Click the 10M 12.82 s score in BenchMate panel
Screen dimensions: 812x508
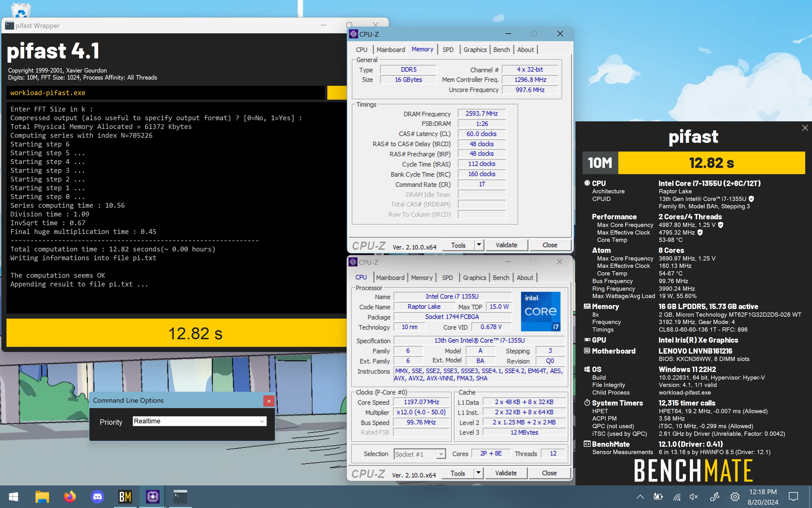[x=694, y=163]
